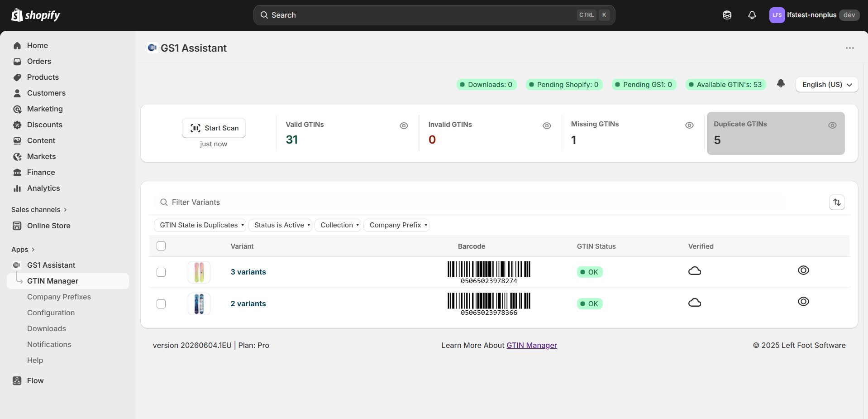Viewport: 868px width, 419px height.
Task: Toggle the eye icon on Duplicate GTINs card
Action: click(x=832, y=125)
